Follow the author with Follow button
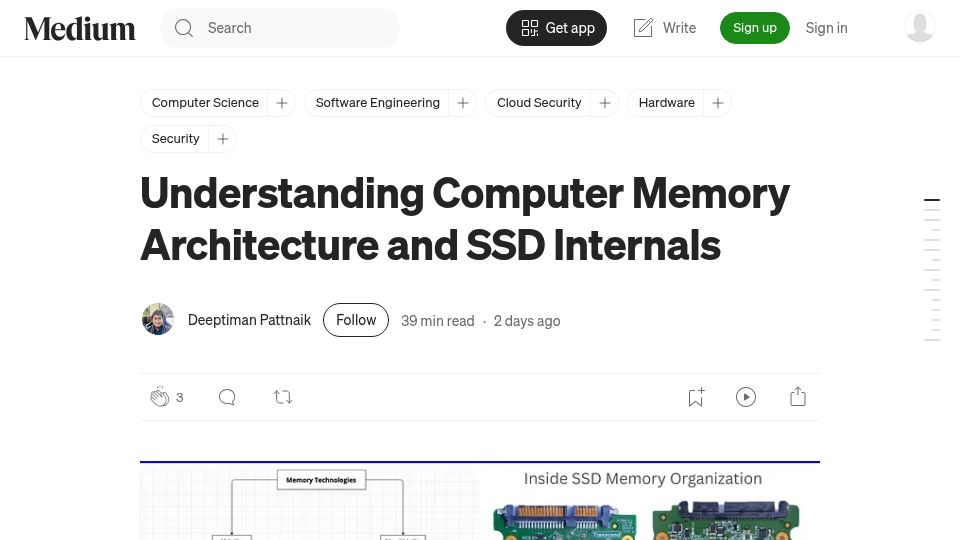The image size is (960, 540). click(356, 320)
